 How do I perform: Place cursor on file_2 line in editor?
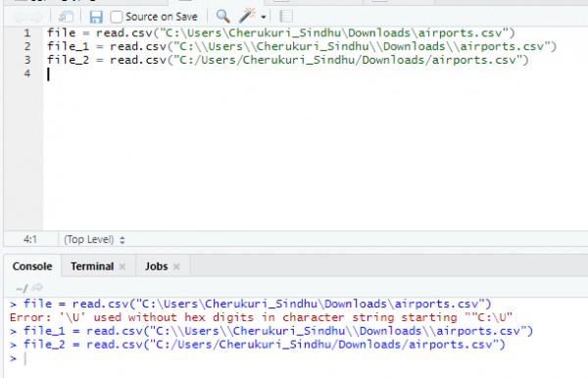coord(288,60)
